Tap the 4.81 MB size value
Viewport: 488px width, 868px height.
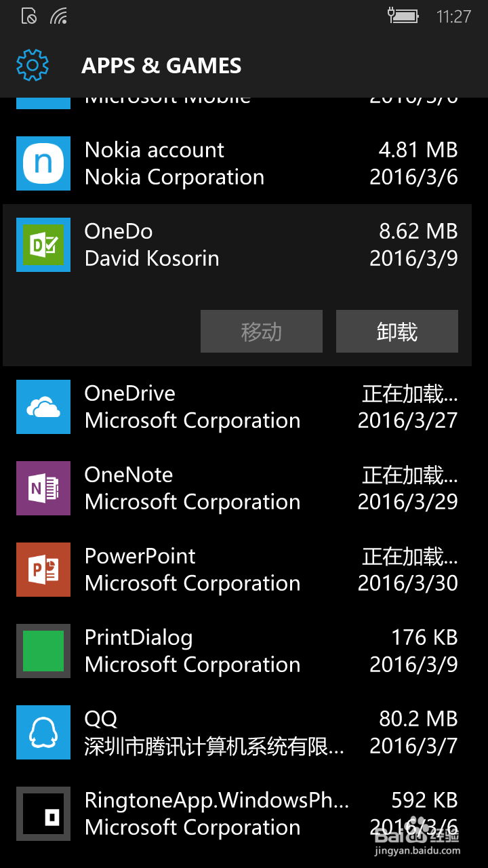pos(418,150)
